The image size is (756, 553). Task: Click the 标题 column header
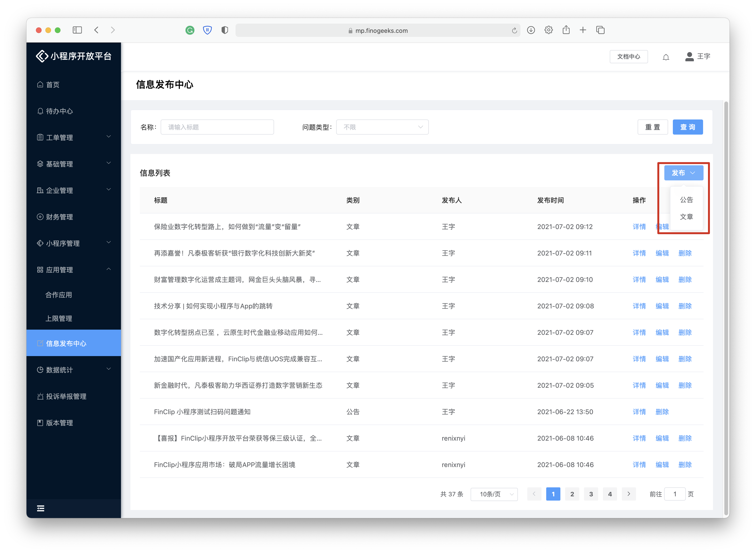point(160,200)
